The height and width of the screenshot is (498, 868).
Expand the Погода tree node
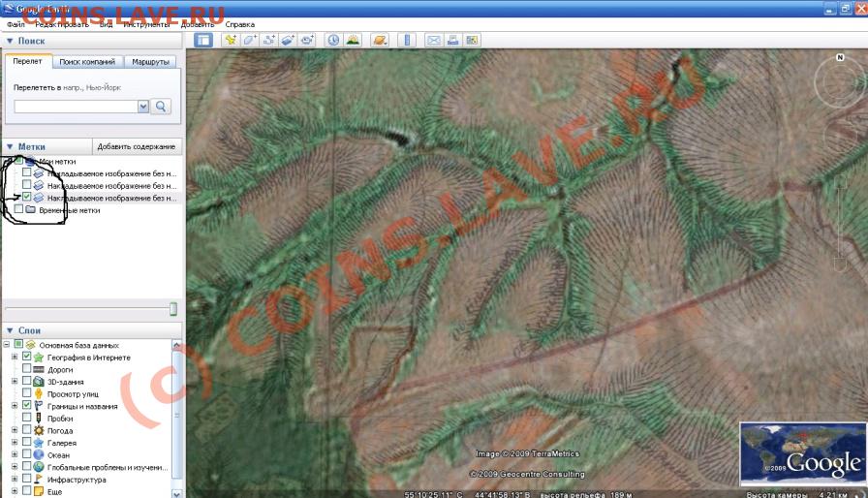point(15,430)
